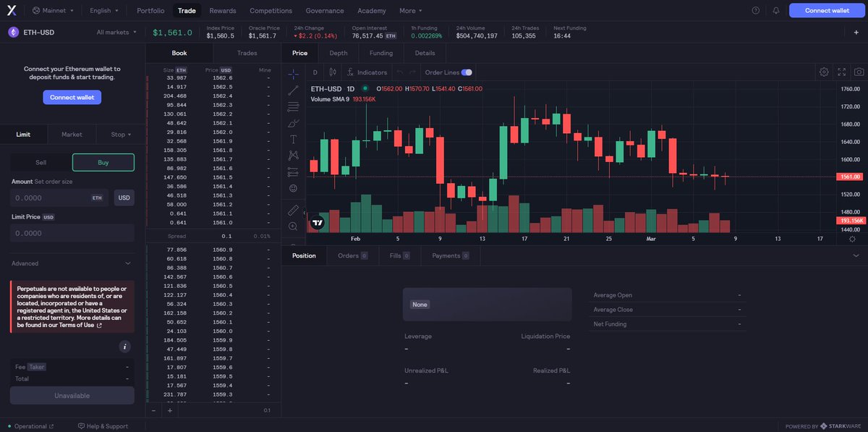Open the Competitions page
This screenshot has width=868, height=432.
pos(271,11)
